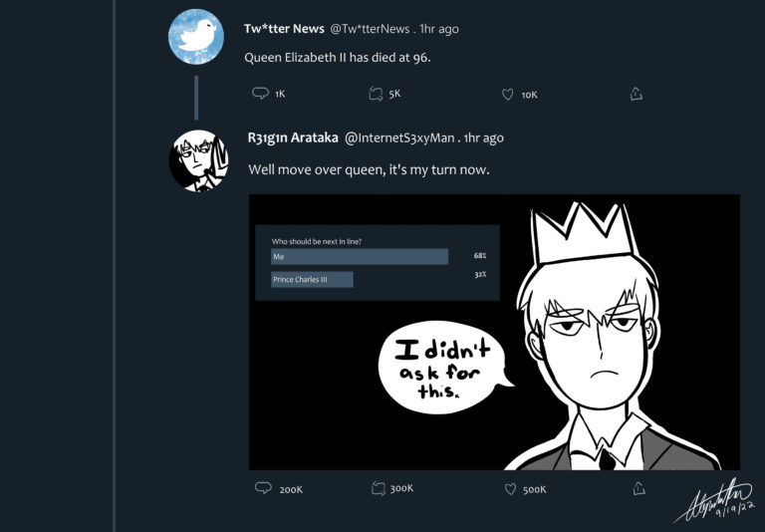Share R31g1n Arataka's tweet
Screen dimensions: 765x532
coord(637,488)
